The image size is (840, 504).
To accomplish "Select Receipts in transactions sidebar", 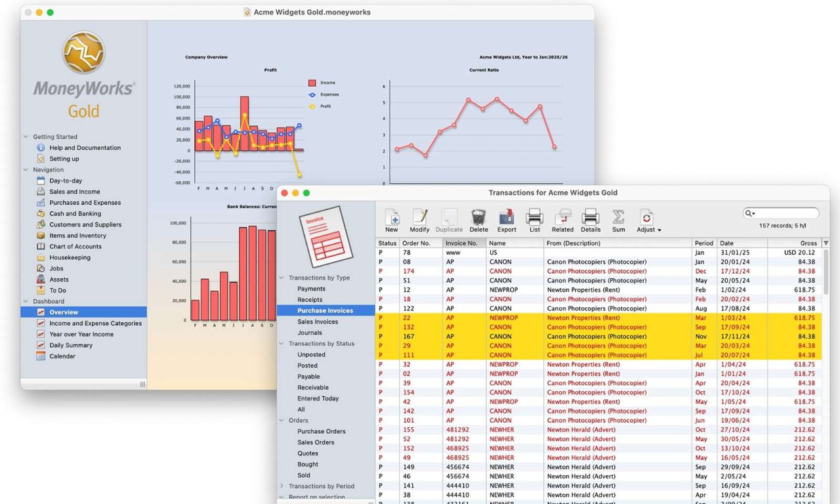I will (310, 300).
